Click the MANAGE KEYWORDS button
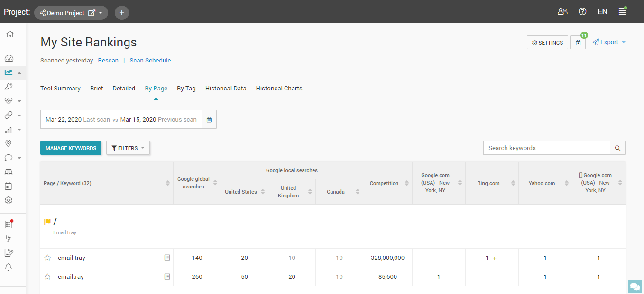Viewport: 644px width, 294px height. pos(71,148)
